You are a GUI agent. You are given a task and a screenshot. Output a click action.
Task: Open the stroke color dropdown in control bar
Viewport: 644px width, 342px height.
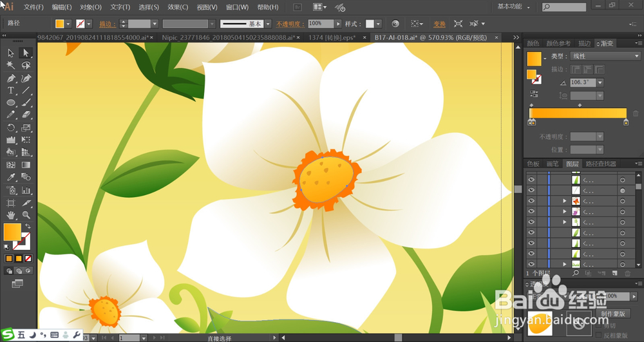pos(89,24)
